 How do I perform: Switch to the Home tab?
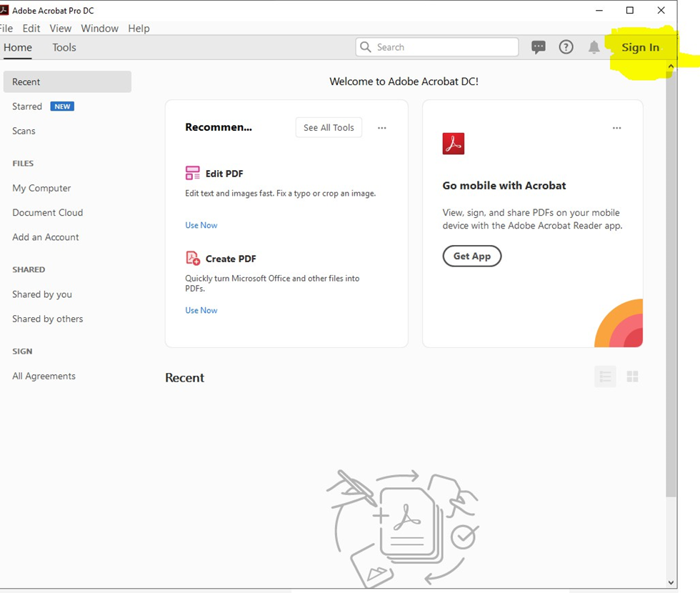pos(18,47)
